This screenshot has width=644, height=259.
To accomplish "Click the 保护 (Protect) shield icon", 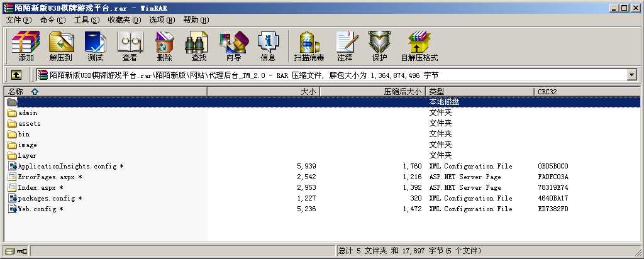I will [379, 42].
